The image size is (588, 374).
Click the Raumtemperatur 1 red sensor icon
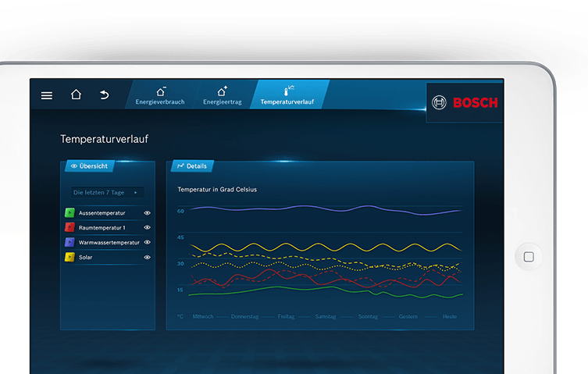[x=69, y=227]
